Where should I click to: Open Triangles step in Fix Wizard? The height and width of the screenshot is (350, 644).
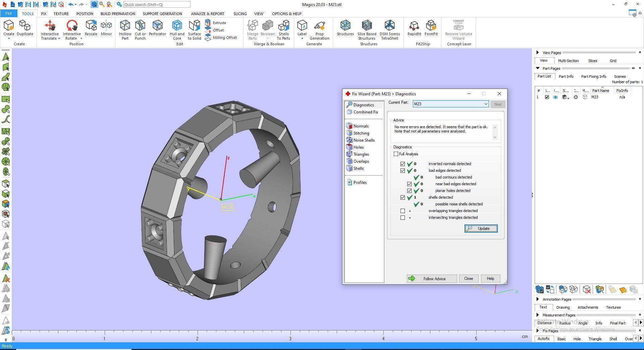358,154
